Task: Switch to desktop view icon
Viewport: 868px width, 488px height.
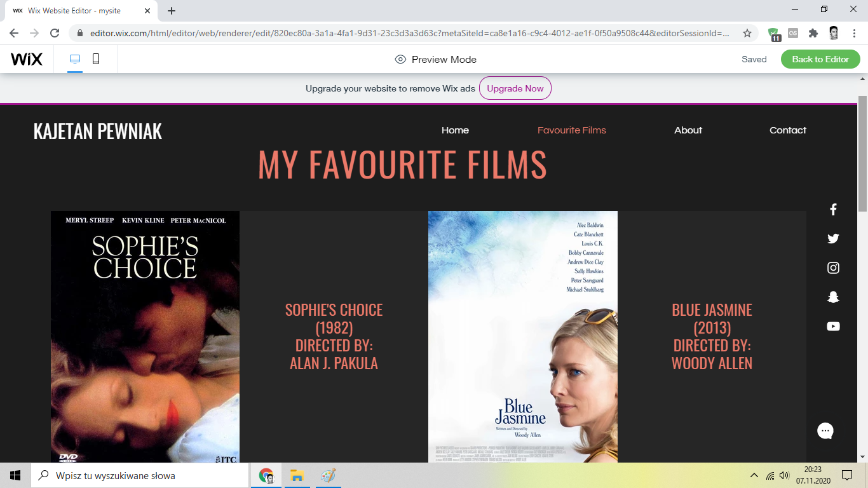Action: 75,59
